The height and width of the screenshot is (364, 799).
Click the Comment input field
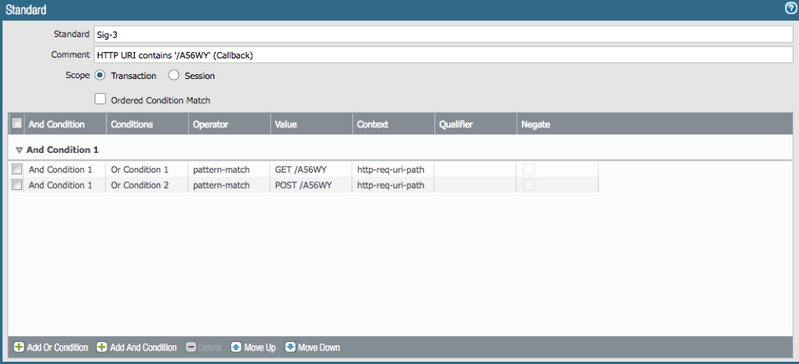[x=443, y=55]
